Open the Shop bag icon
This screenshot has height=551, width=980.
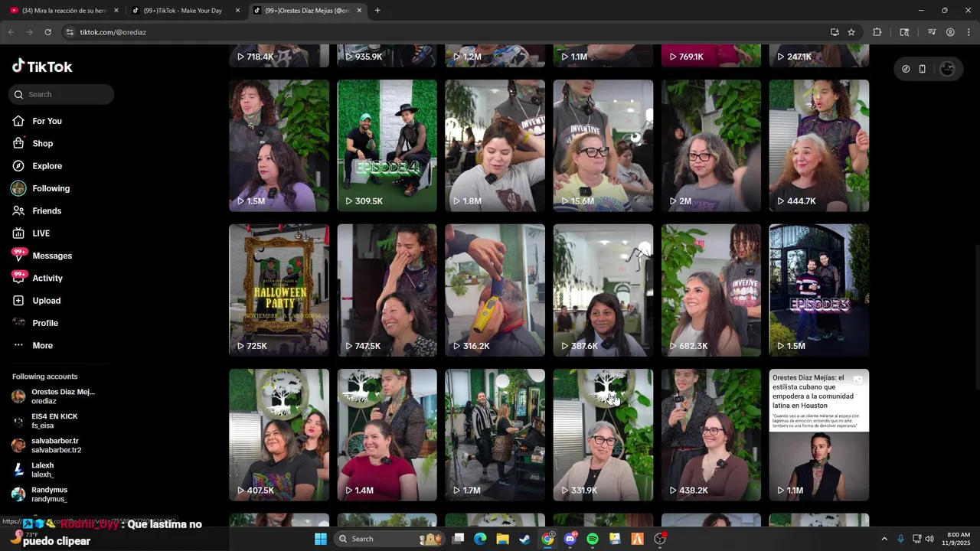(18, 143)
